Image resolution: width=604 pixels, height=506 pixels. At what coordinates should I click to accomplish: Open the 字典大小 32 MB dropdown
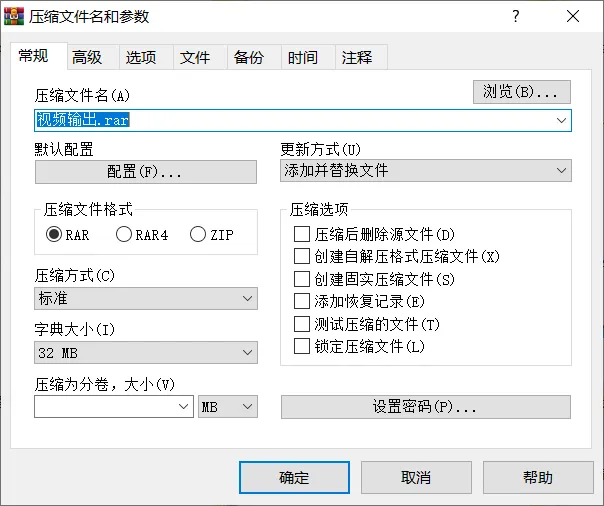[x=146, y=352]
